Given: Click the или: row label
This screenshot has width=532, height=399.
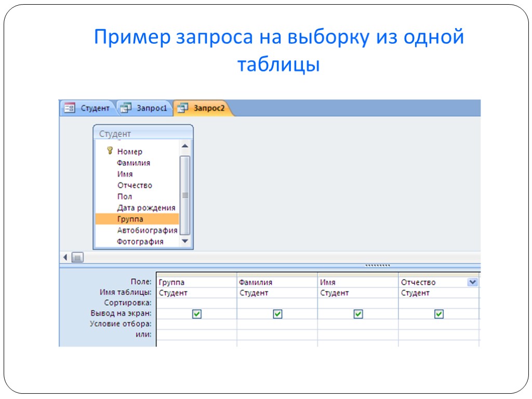Looking at the screenshot, I should point(143,334).
